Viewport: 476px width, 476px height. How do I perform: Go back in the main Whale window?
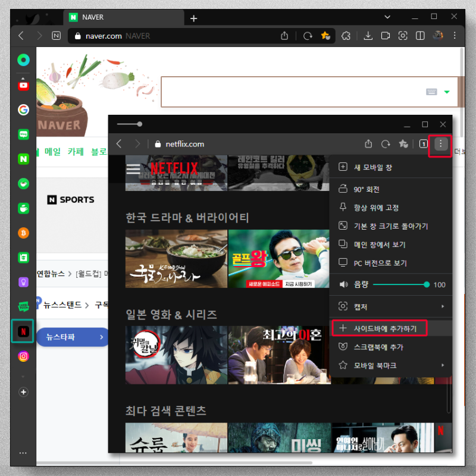pos(21,36)
